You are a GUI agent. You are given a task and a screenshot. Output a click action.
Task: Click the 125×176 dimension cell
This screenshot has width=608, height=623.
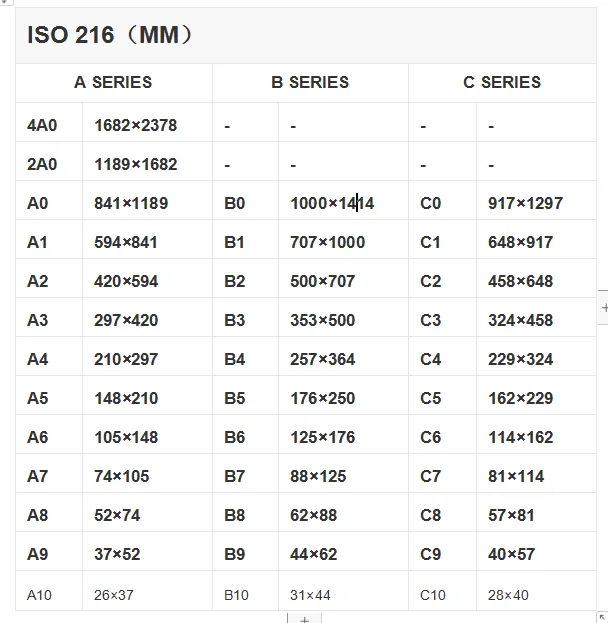322,437
